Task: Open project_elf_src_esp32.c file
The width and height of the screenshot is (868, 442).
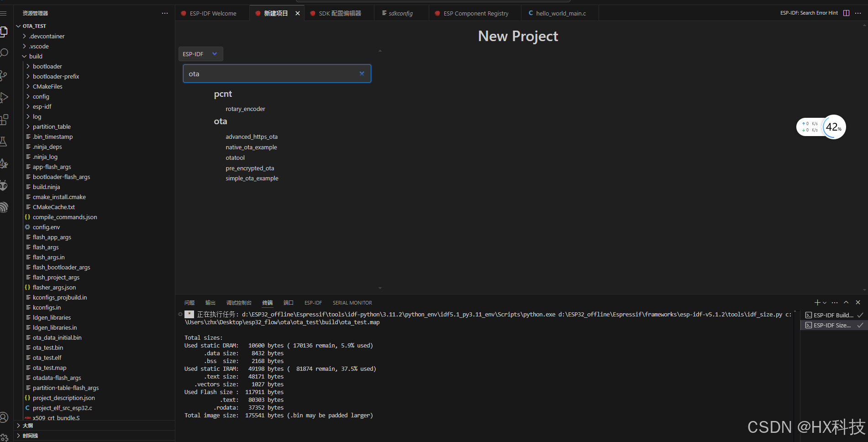Action: 63,408
